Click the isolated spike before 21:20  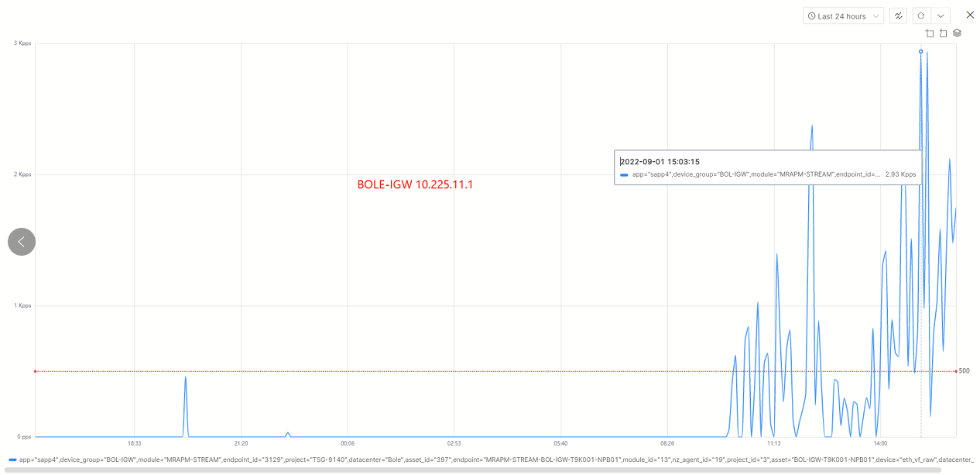tap(186, 377)
